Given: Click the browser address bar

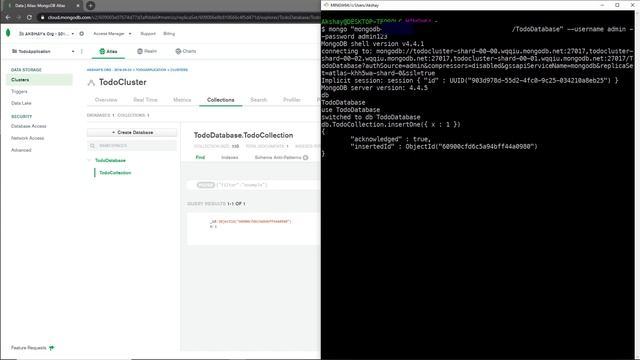Looking at the screenshot, I should (180, 18).
